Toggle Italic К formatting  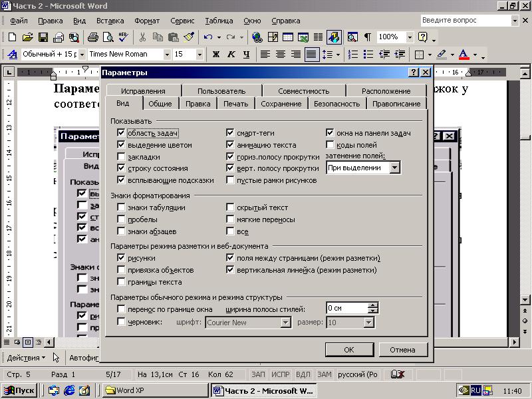(231, 55)
